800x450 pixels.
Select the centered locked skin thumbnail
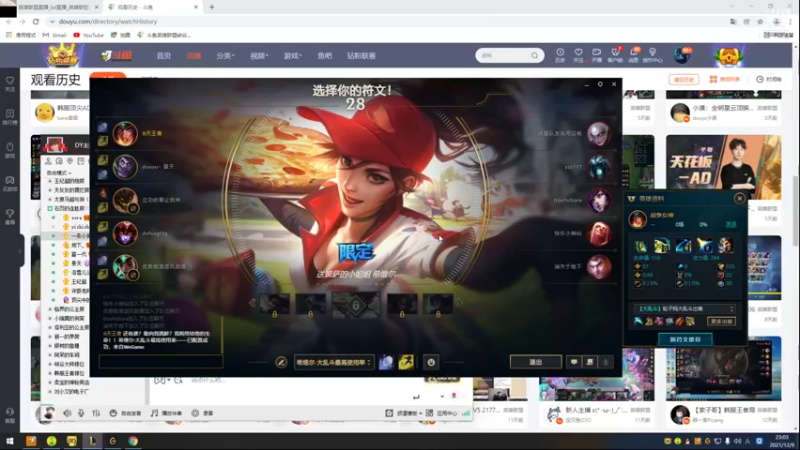[x=356, y=305]
